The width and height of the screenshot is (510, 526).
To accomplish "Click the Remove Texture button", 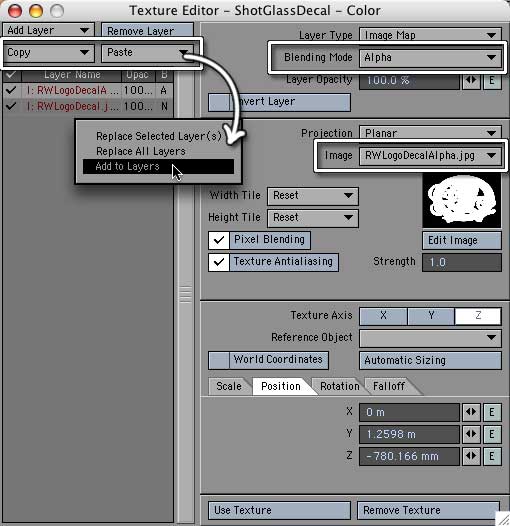I will tap(428, 511).
